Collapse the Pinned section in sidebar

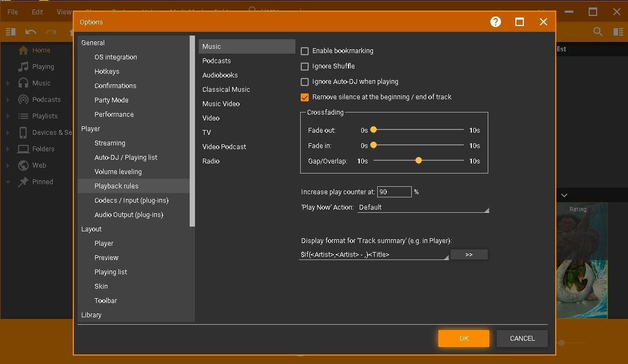tap(7, 181)
